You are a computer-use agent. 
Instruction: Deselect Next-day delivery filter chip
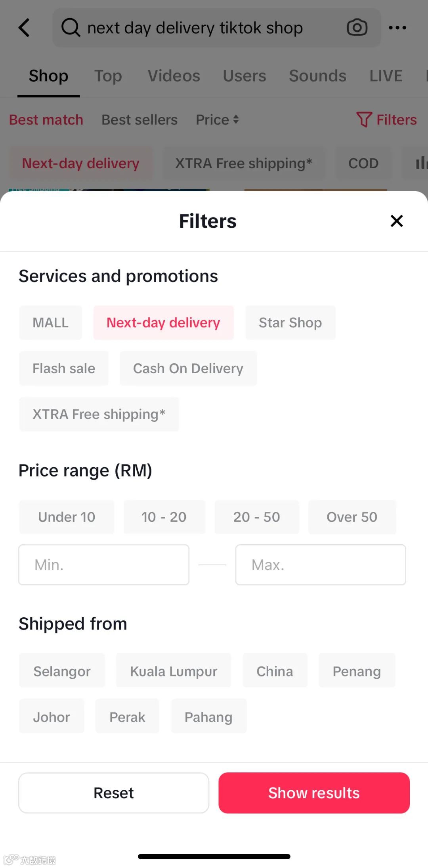tap(163, 323)
